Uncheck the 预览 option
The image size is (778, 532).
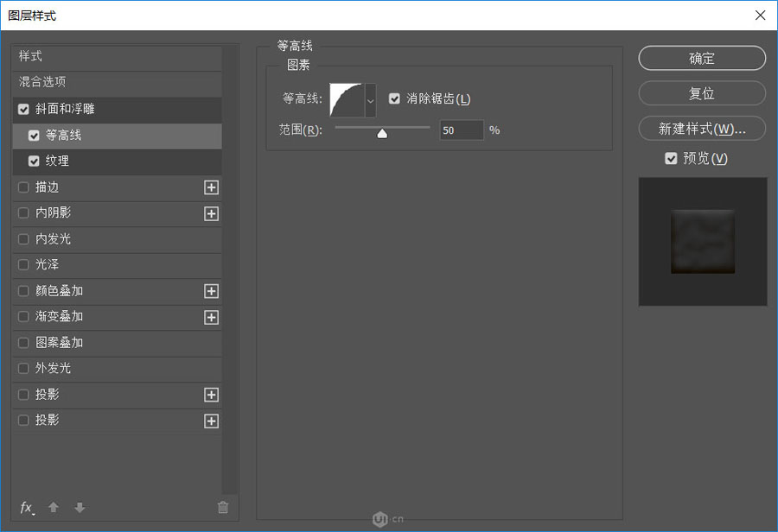coord(672,158)
